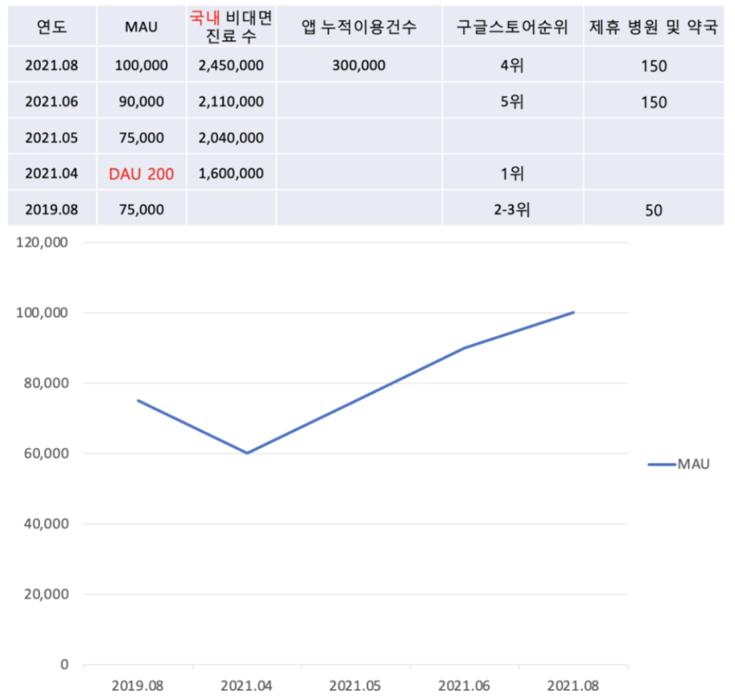Select the 2,450,000 진료 수 value
735x700 pixels.
230,65
